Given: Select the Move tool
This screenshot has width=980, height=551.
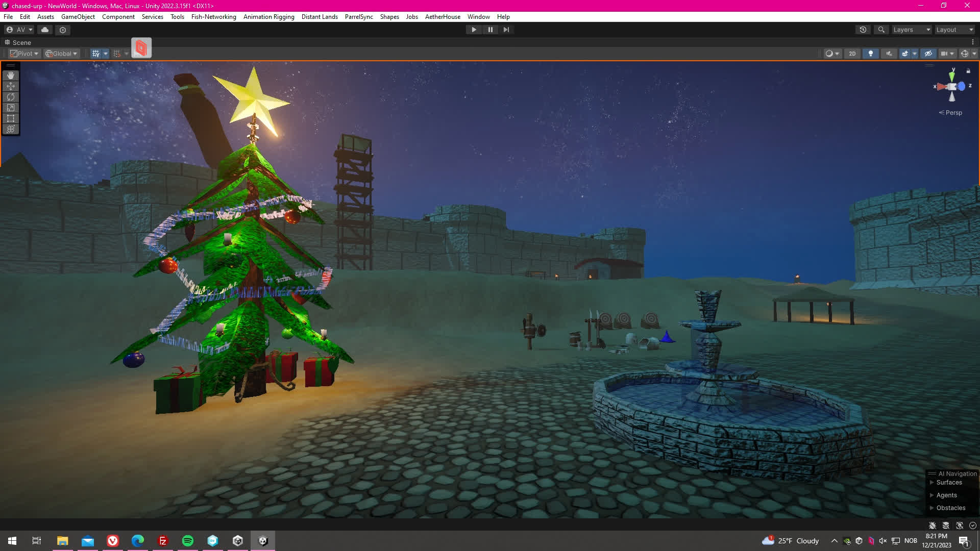Looking at the screenshot, I should [11, 86].
